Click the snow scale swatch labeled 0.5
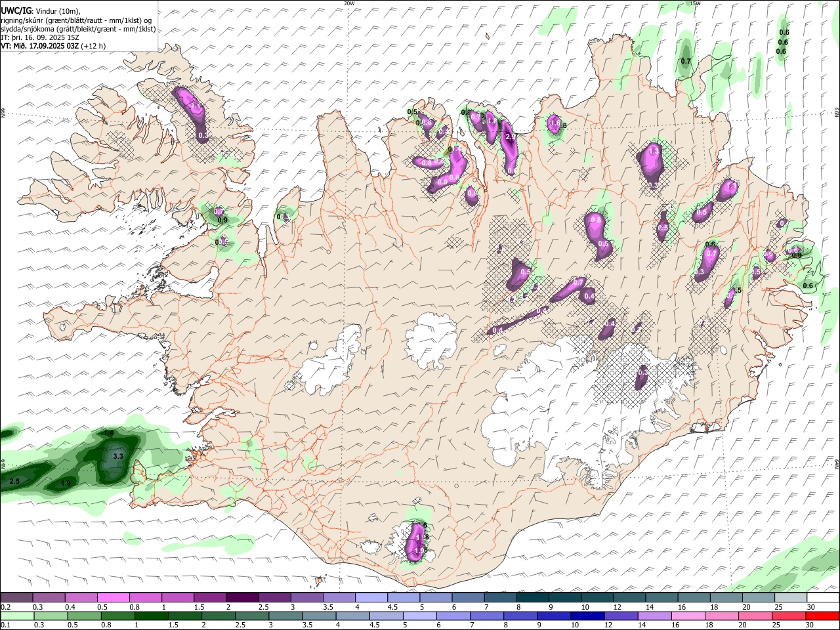Viewport: 840px width, 630px height. (x=114, y=597)
